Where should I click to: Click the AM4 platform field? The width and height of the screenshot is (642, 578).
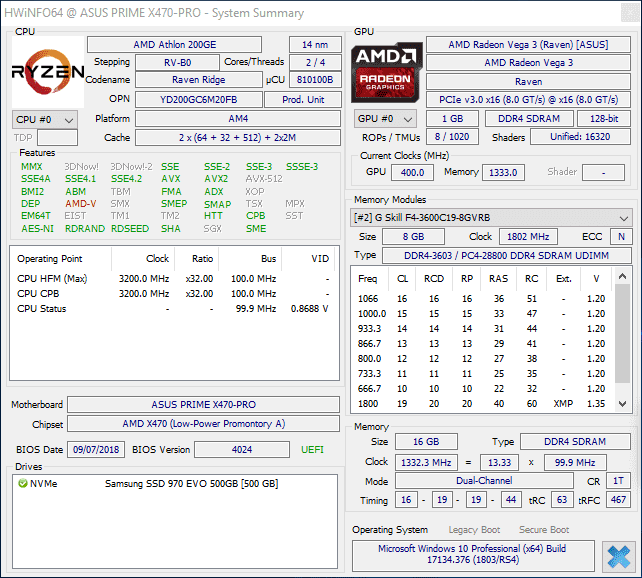(x=238, y=119)
